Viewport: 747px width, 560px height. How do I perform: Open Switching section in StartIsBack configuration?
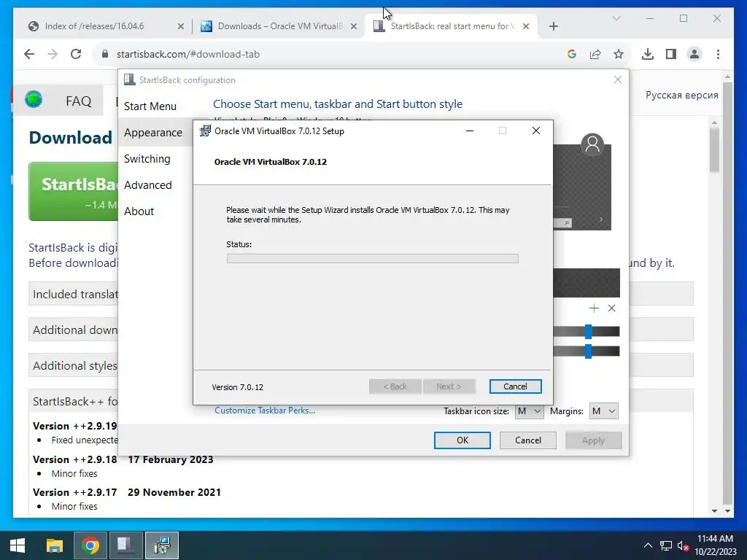[x=147, y=158]
